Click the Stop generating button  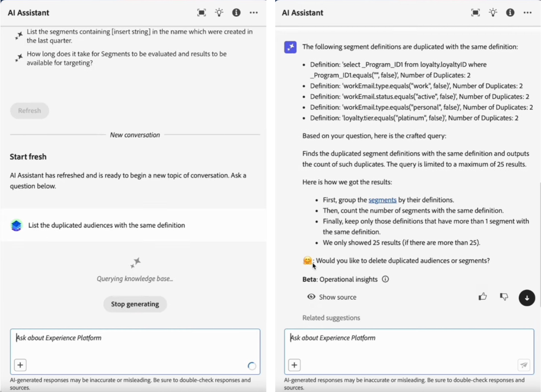pos(135,304)
